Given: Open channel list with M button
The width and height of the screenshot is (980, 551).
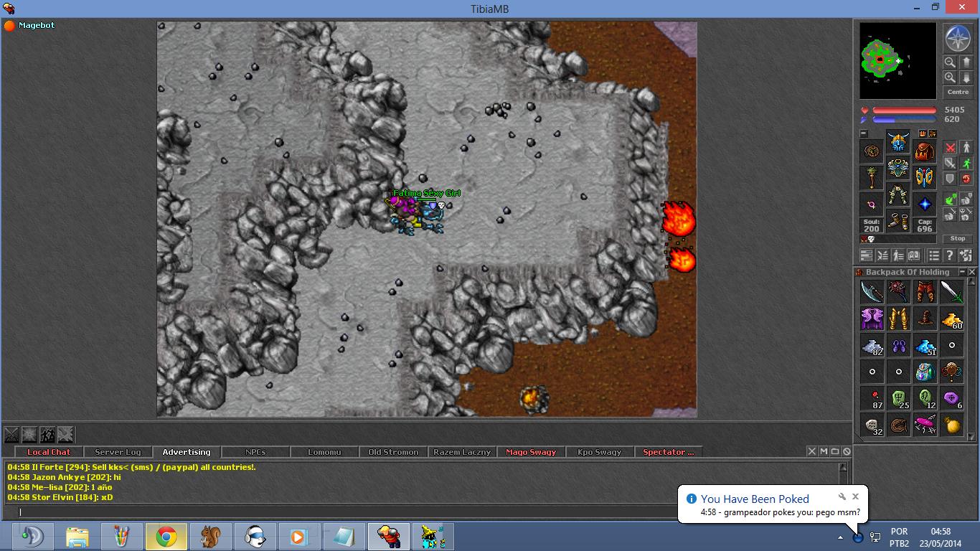Looking at the screenshot, I should [824, 451].
